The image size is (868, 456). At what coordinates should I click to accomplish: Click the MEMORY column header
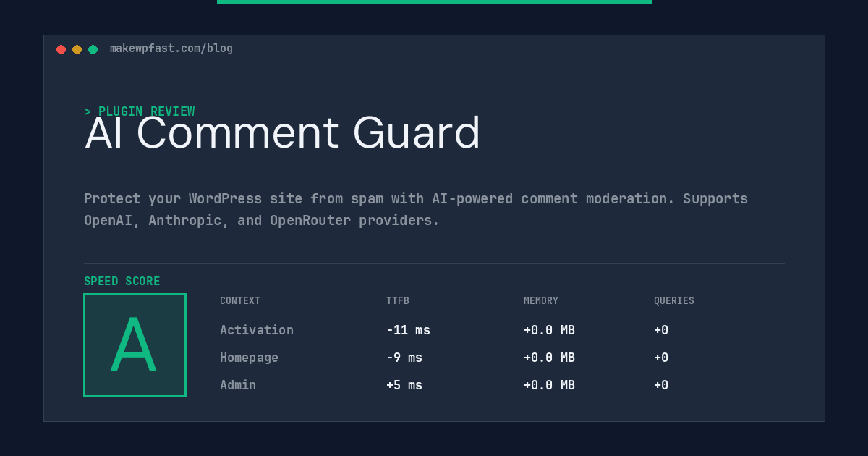click(541, 301)
